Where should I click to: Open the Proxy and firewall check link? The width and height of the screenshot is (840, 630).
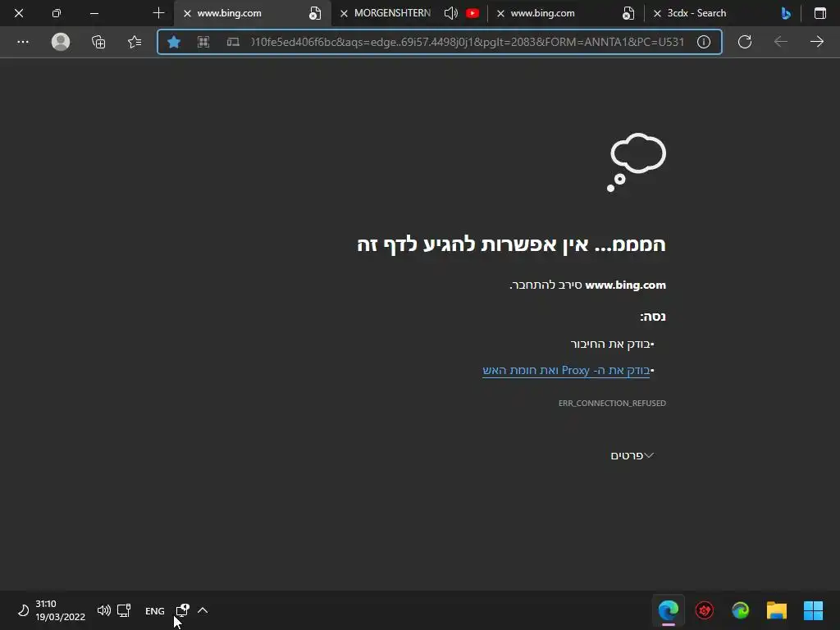(x=566, y=370)
